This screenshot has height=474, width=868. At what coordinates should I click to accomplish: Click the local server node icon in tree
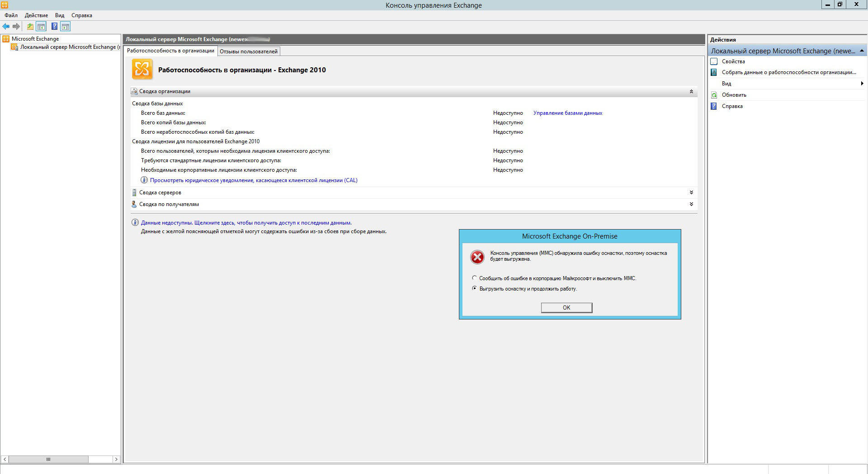pyautogui.click(x=14, y=47)
